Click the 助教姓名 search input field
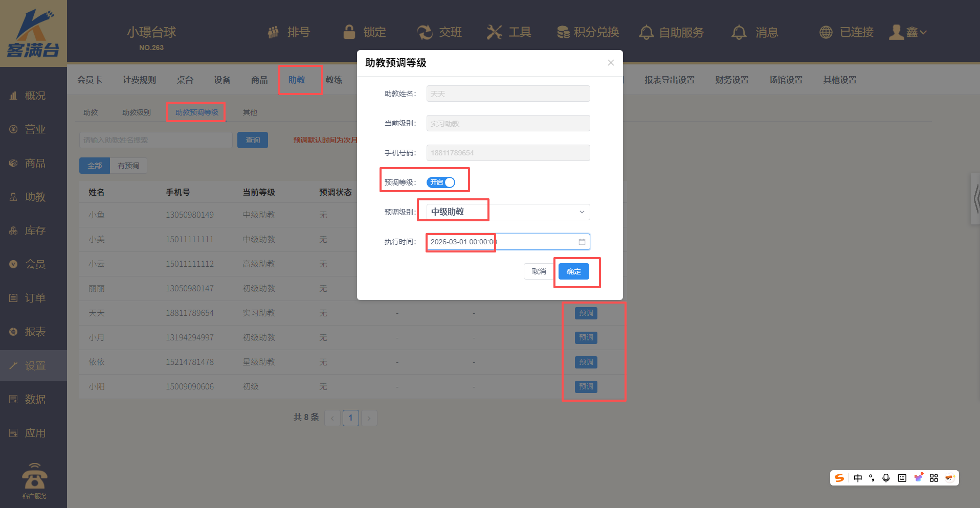Image resolution: width=980 pixels, height=508 pixels. 156,140
